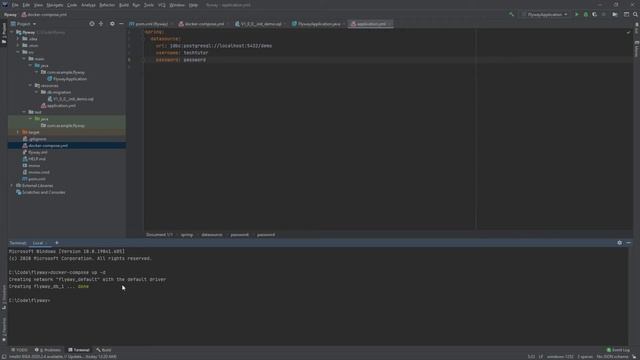Viewport: 640px width, 360px height.
Task: Toggle the Build tool window button
Action: [104, 350]
